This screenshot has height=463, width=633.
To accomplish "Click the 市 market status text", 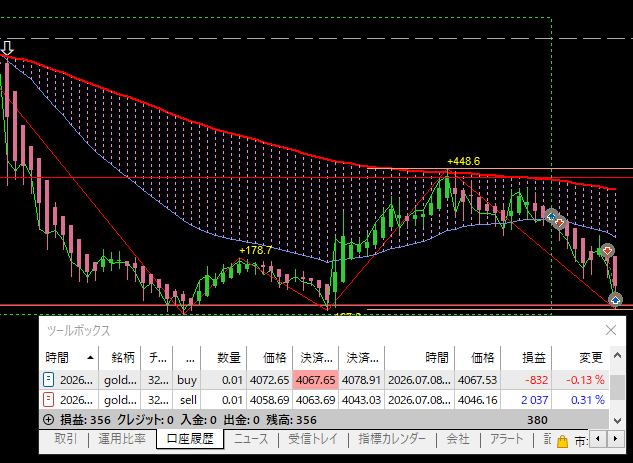I will click(x=581, y=441).
